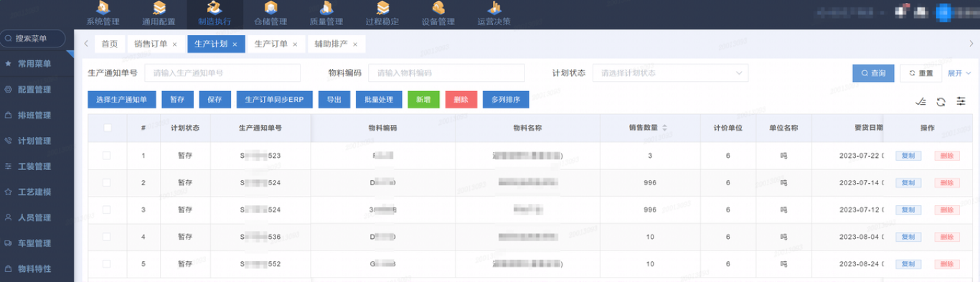Open the column settings icon

pyautogui.click(x=961, y=102)
